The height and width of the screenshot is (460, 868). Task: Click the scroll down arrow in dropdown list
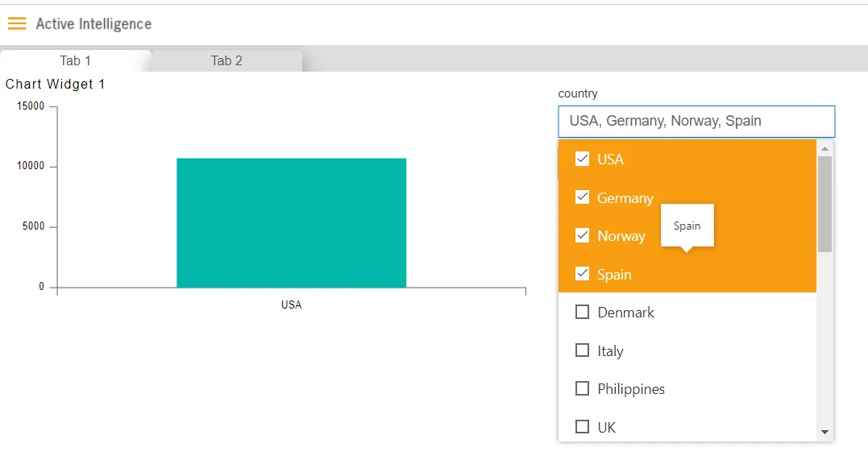(x=824, y=433)
